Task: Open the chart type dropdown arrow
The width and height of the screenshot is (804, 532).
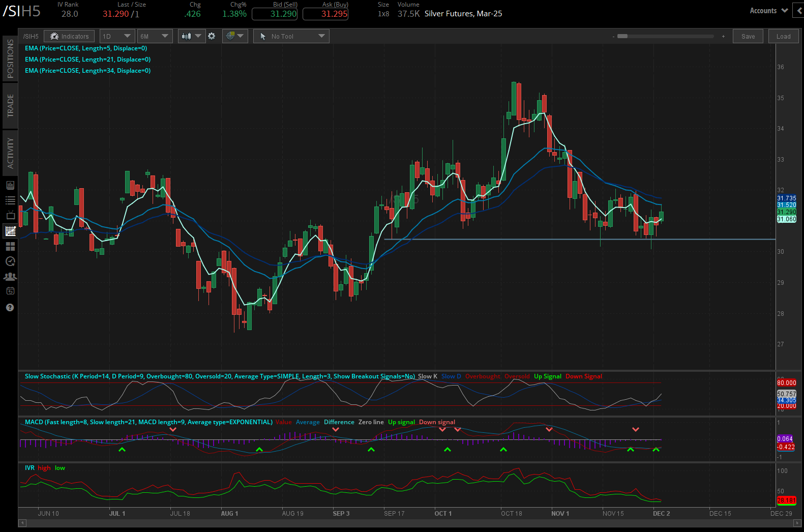Action: coord(198,36)
